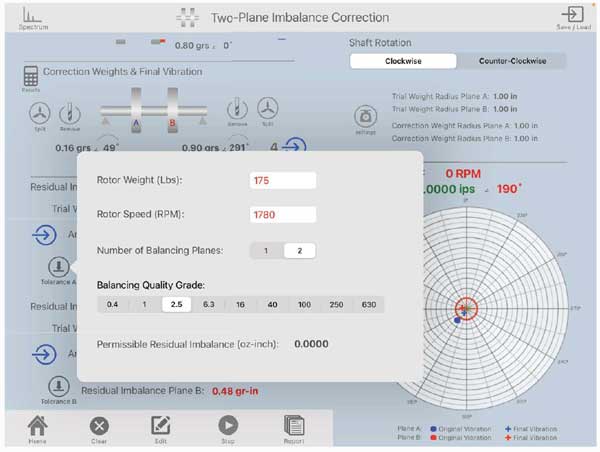Choose balancing quality grade 1
This screenshot has width=600, height=452.
pyautogui.click(x=144, y=305)
